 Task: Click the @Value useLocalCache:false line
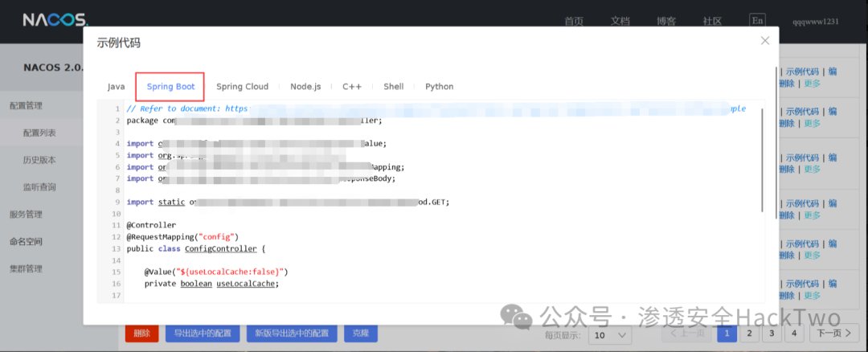pyautogui.click(x=216, y=272)
